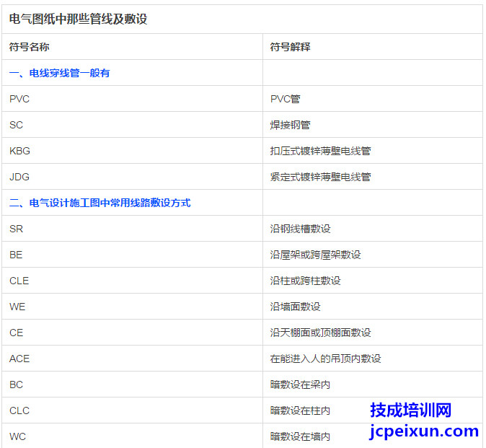Click the CLE symbol cell
Viewport: 486px width, 448px height.
point(19,281)
